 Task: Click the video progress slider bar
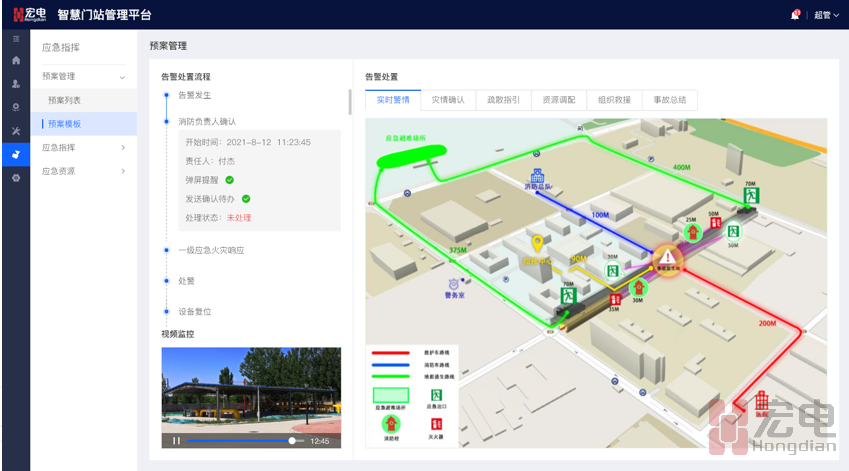coord(240,440)
